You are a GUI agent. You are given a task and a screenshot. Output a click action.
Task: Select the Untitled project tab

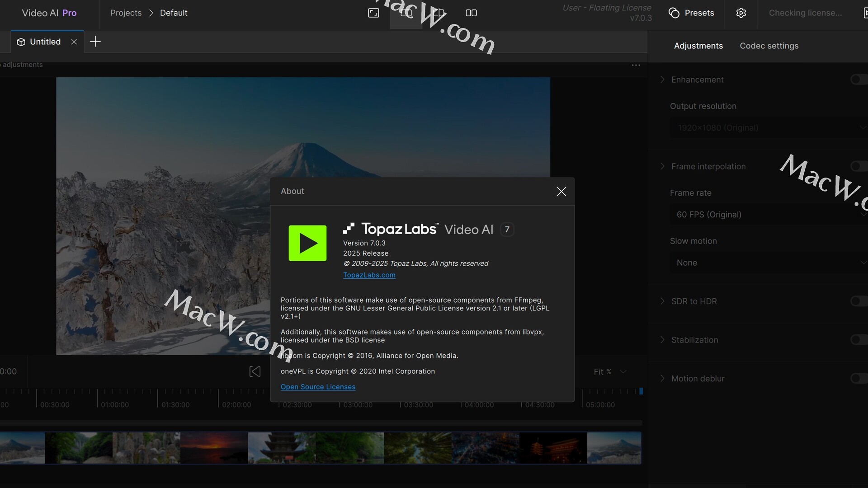click(x=47, y=42)
